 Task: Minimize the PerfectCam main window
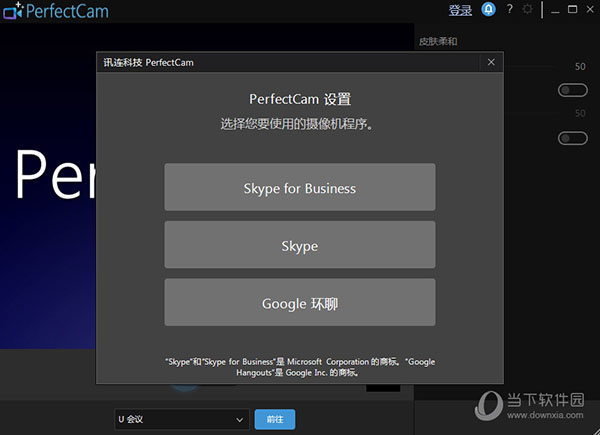coord(555,10)
